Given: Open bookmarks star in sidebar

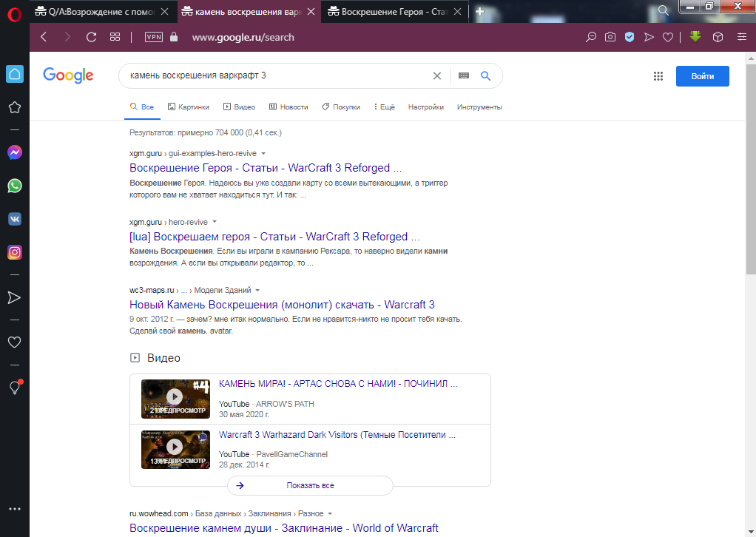Looking at the screenshot, I should [15, 107].
